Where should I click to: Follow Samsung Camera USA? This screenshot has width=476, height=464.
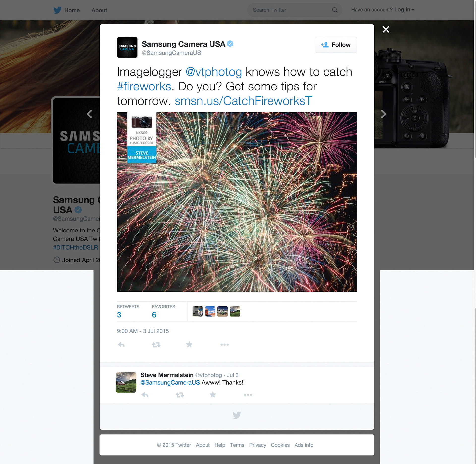coord(336,45)
